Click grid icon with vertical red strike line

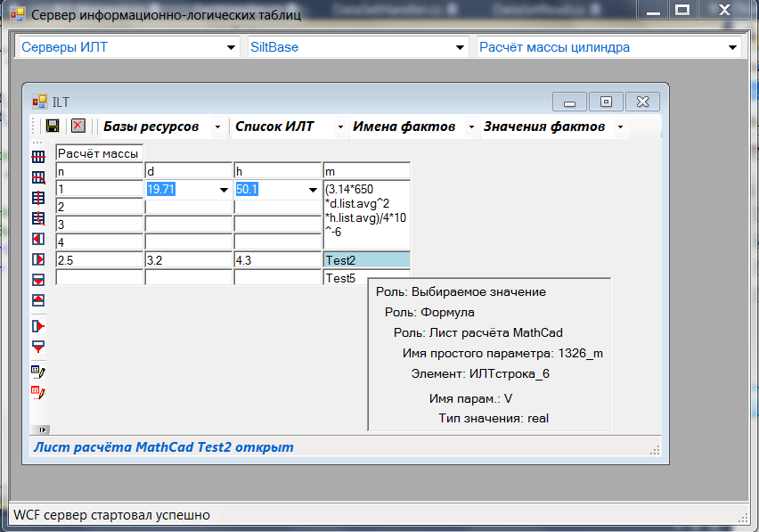38,198
